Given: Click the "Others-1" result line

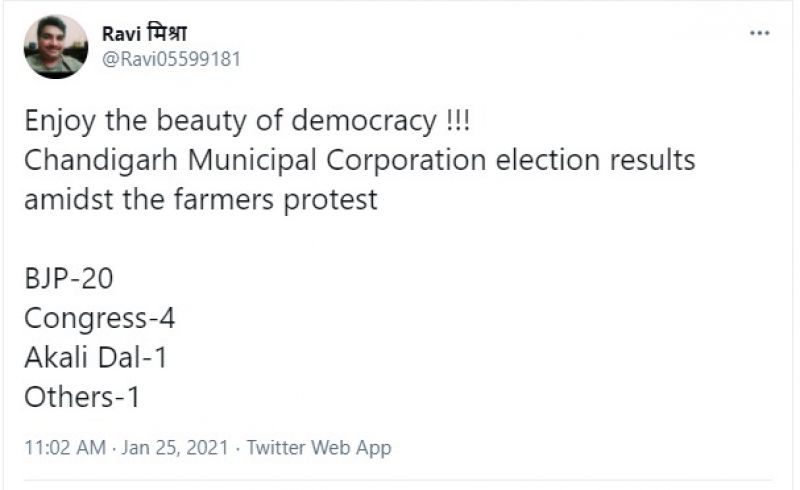Looking at the screenshot, I should pyautogui.click(x=82, y=396).
